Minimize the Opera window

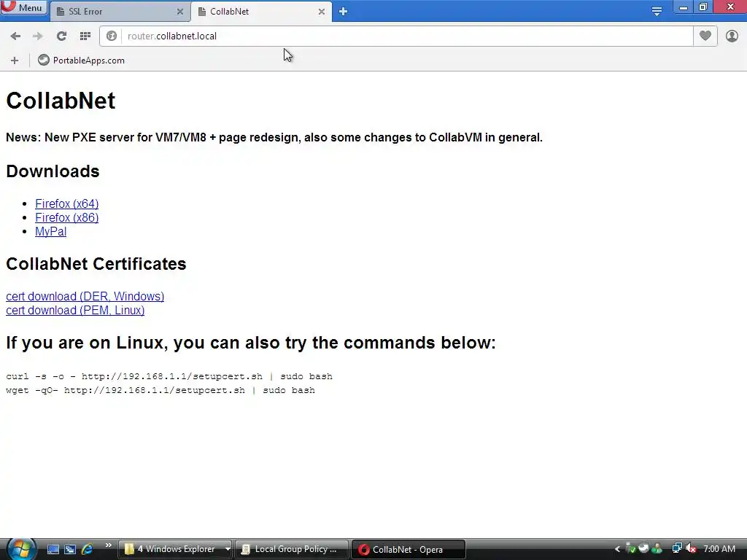(683, 7)
